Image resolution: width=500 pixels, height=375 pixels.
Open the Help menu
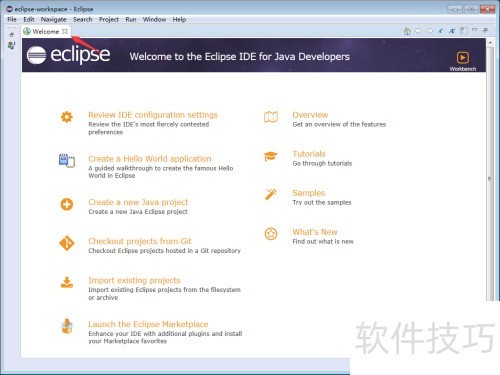(x=179, y=19)
